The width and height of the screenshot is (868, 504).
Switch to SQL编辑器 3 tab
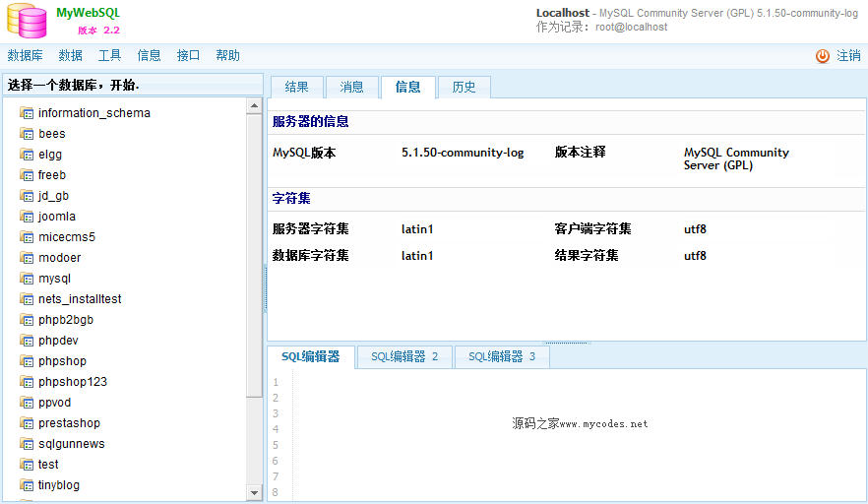tap(502, 356)
